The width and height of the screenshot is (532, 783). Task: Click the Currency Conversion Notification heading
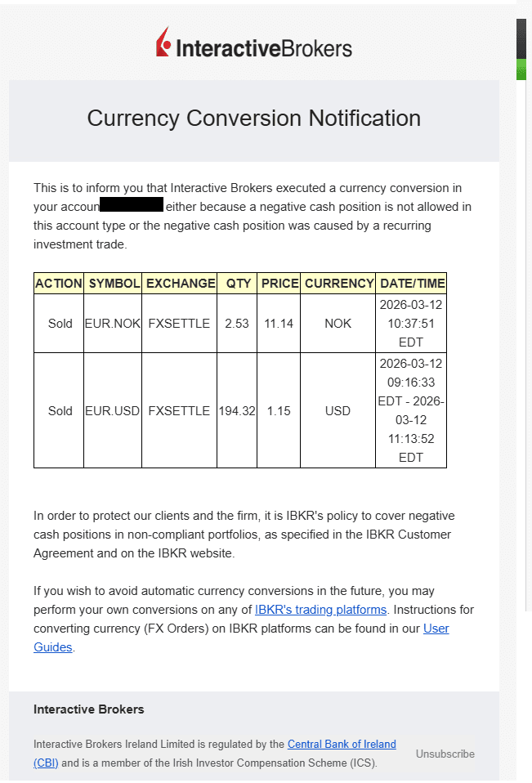pyautogui.click(x=254, y=119)
